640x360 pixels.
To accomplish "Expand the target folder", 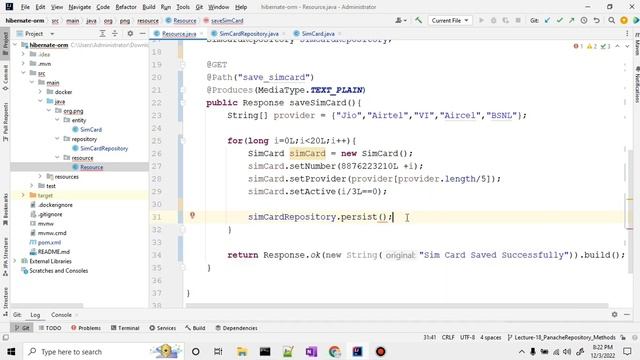I will (x=23, y=195).
